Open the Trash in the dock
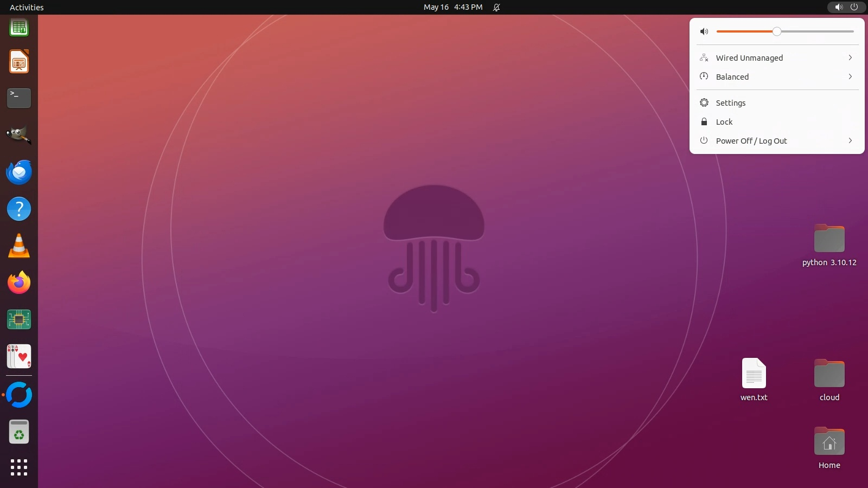The height and width of the screenshot is (488, 868). click(x=19, y=432)
